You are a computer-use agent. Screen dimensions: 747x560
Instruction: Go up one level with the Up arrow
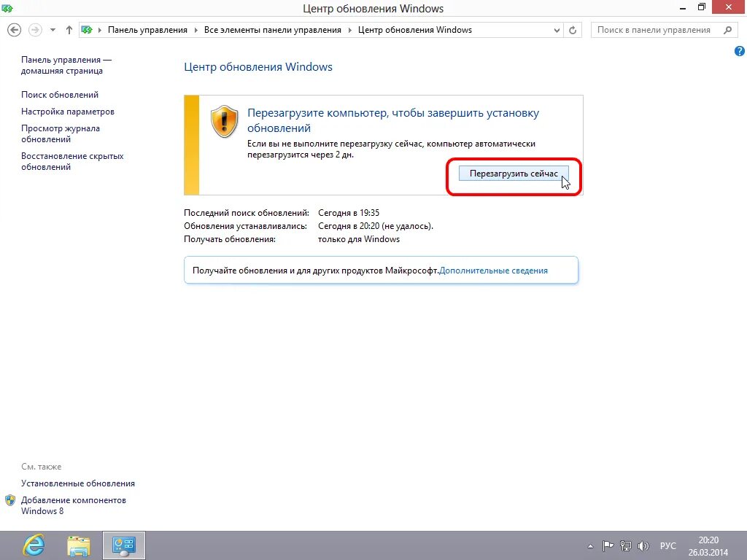[x=69, y=30]
